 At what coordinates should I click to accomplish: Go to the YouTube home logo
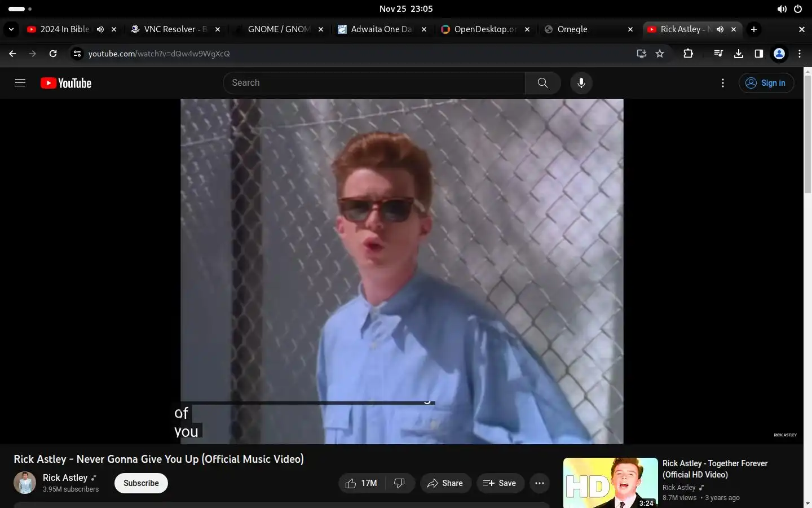tap(66, 83)
